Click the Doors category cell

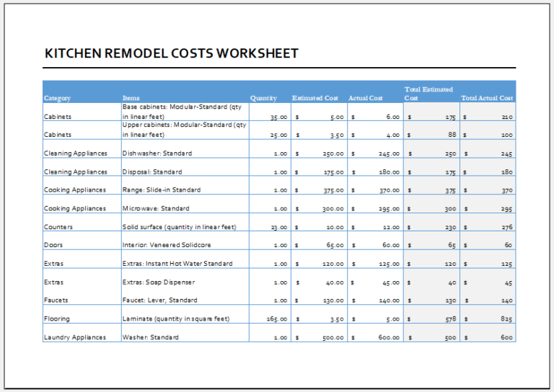[x=82, y=241]
